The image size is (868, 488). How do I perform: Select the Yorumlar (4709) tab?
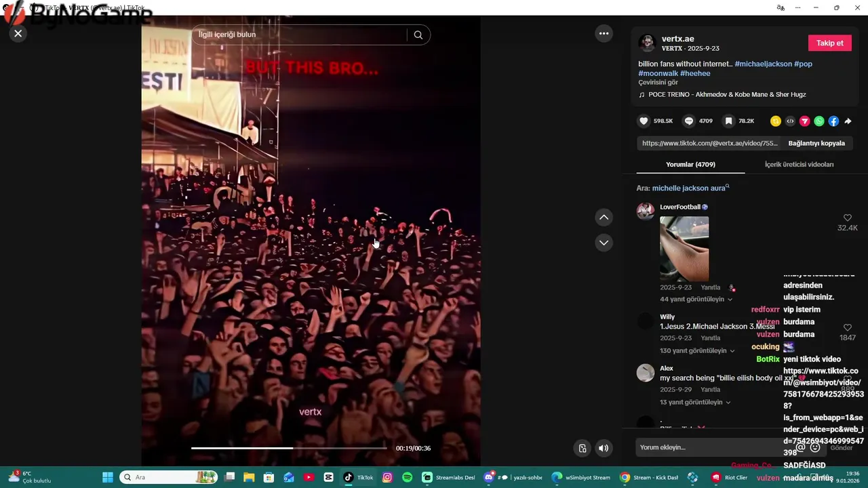(x=690, y=165)
